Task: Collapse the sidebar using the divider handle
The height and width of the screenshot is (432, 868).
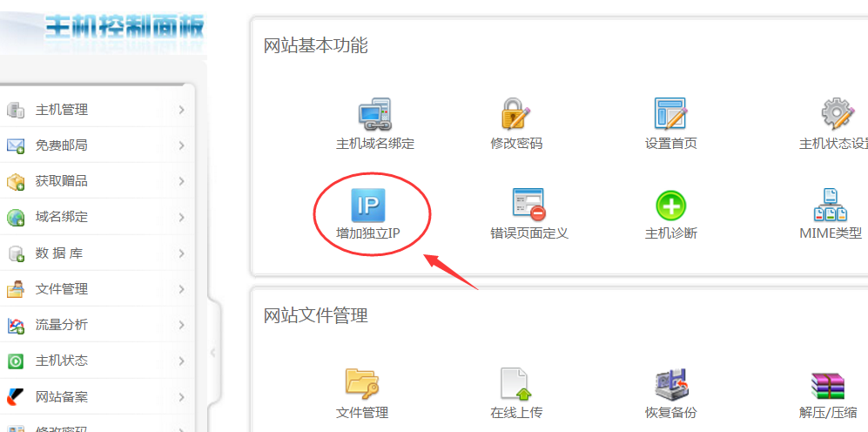Action: point(213,353)
